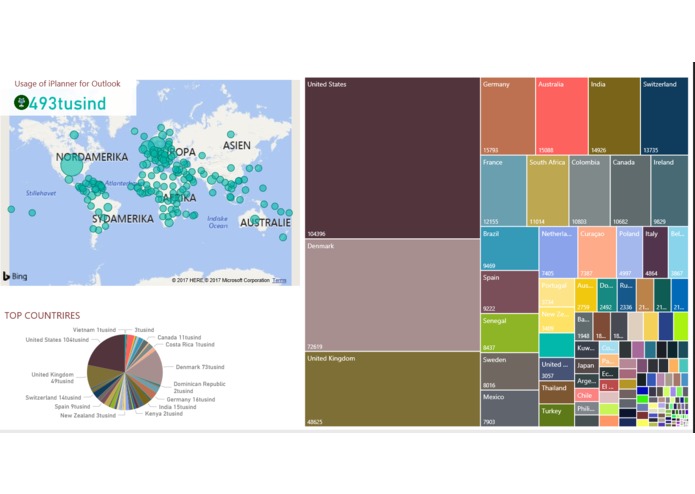Click the Poland treemap tile
Screen dimensions: 695x494
click(629, 253)
